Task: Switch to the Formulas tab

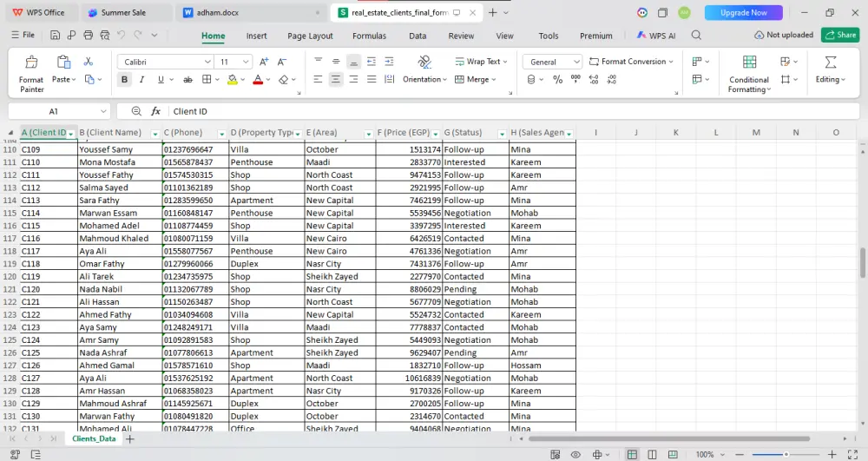Action: (x=369, y=36)
